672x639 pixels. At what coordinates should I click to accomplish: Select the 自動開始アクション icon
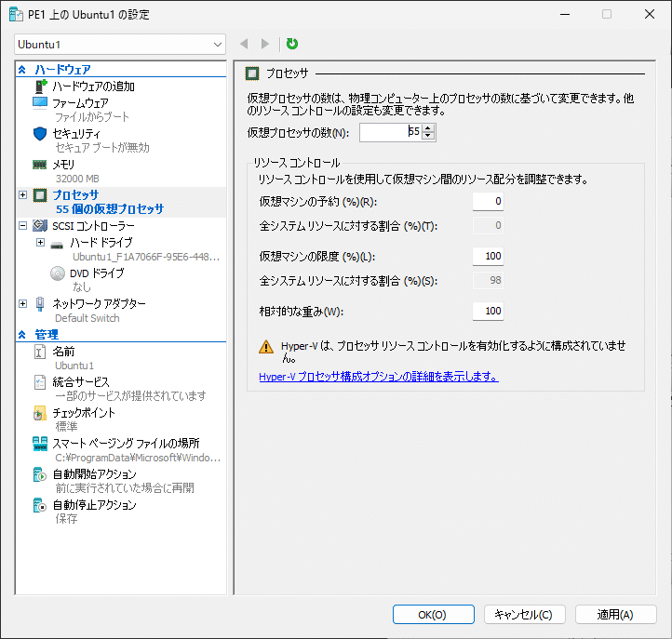39,474
